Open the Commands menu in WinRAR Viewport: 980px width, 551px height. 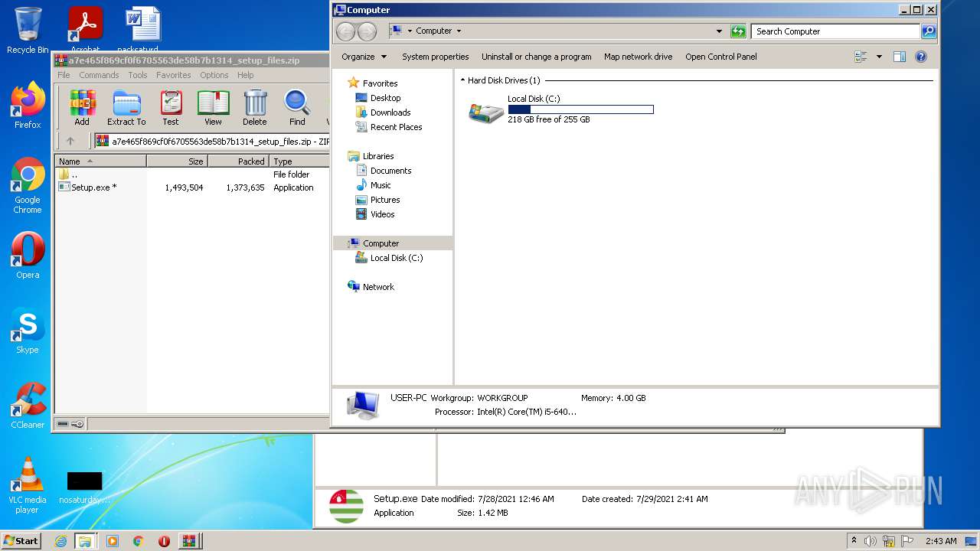(x=99, y=75)
